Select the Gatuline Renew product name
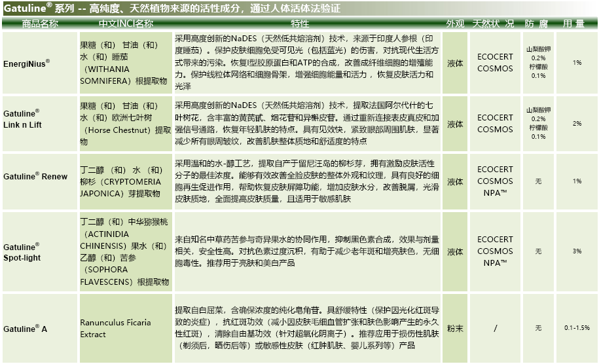 tap(35, 176)
